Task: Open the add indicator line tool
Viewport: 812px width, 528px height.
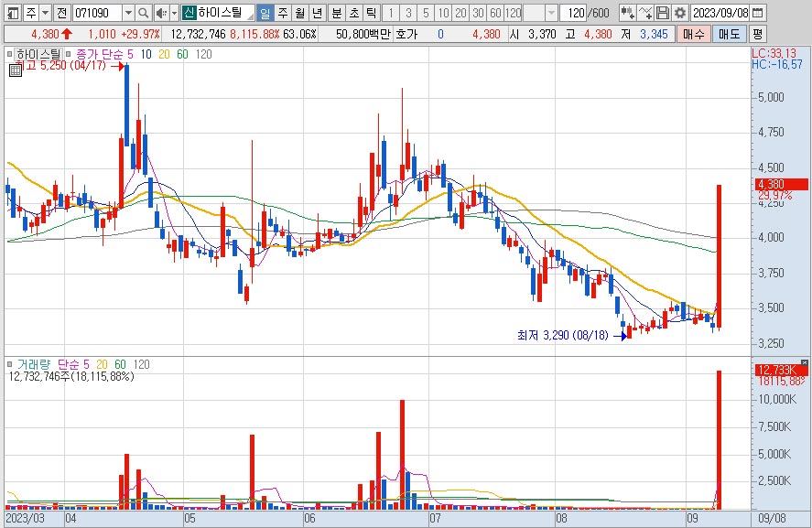Action: 645,13
